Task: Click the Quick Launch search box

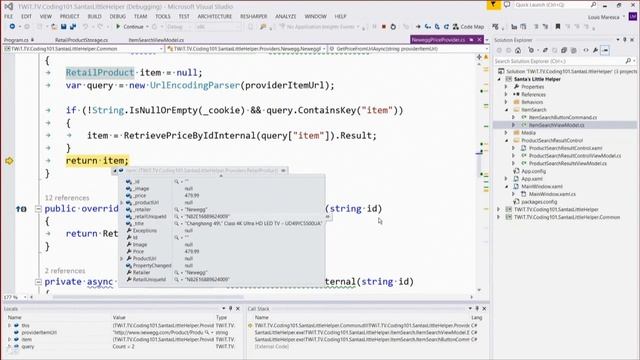Action: 552,5
